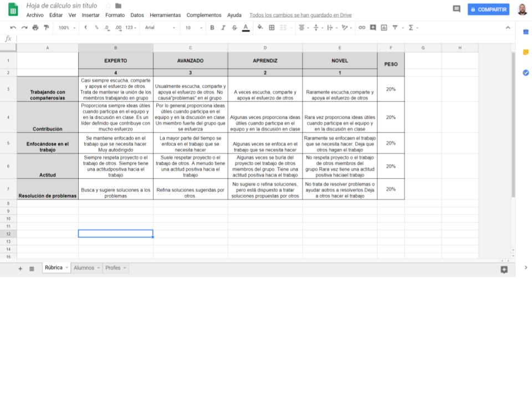Click the saved changes to Drive link

(x=300, y=15)
